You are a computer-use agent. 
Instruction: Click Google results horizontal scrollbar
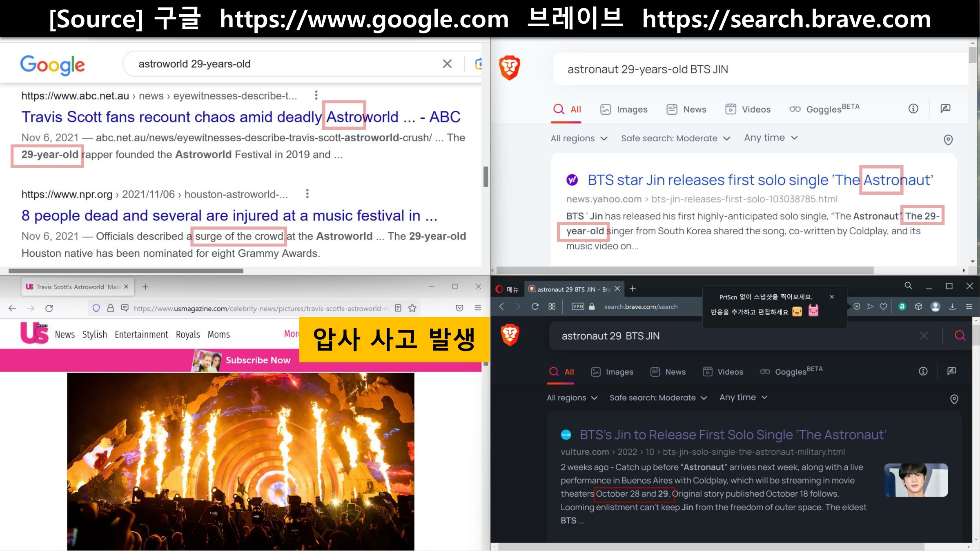point(126,271)
